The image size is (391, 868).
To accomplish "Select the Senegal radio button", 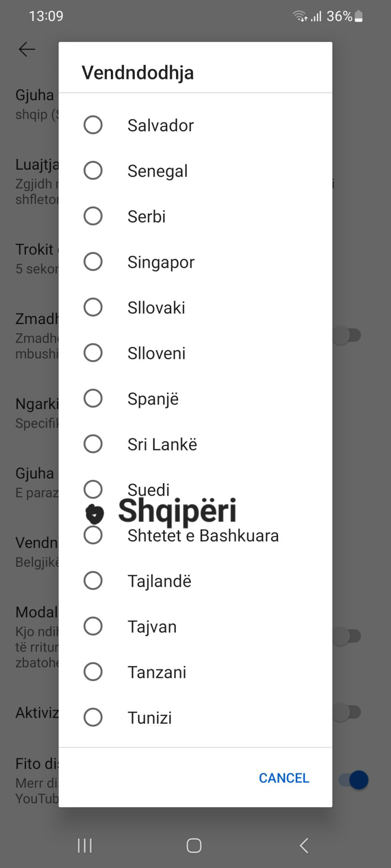I will pos(93,171).
